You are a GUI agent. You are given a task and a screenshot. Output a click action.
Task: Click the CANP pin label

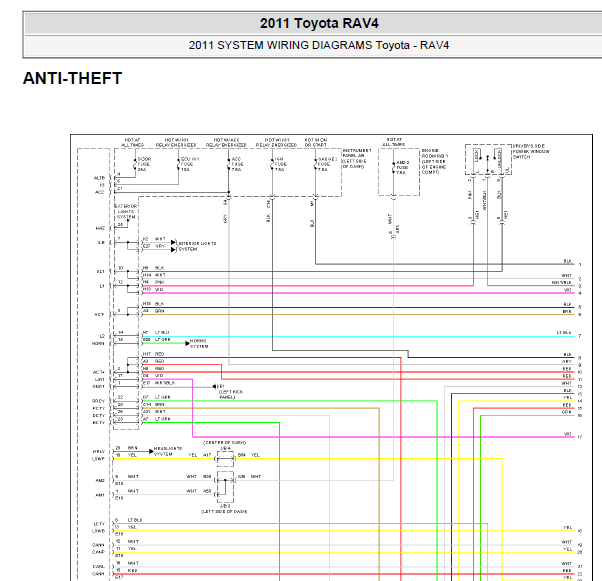(98, 552)
